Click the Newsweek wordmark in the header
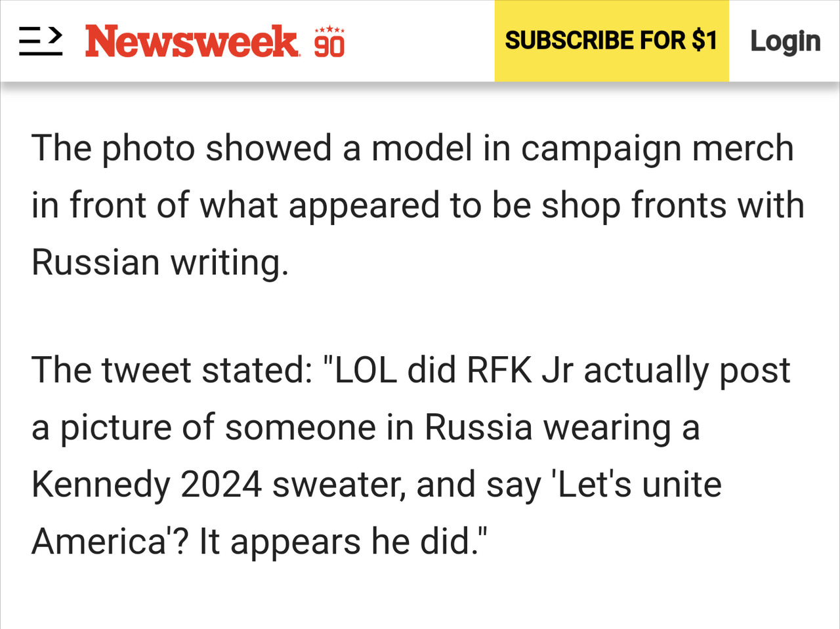This screenshot has width=840, height=629. [190, 41]
